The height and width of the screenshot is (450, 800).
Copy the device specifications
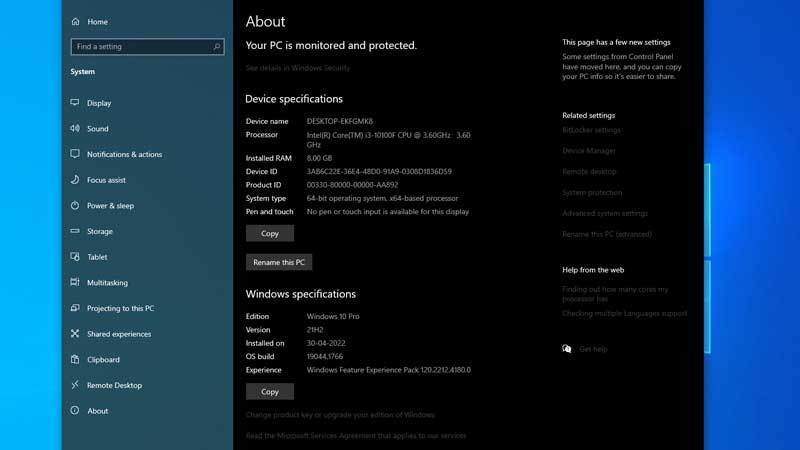[270, 233]
